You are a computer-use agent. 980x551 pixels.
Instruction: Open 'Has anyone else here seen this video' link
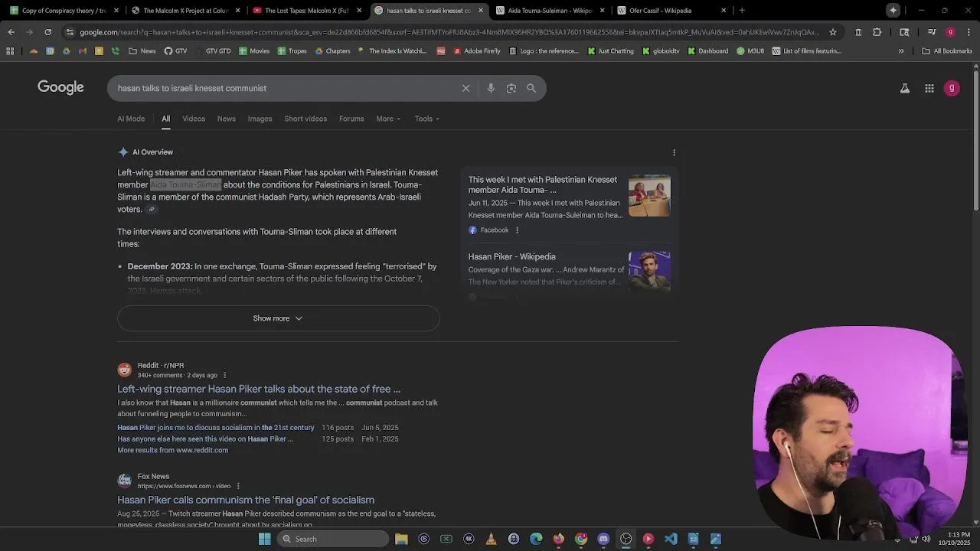205,439
